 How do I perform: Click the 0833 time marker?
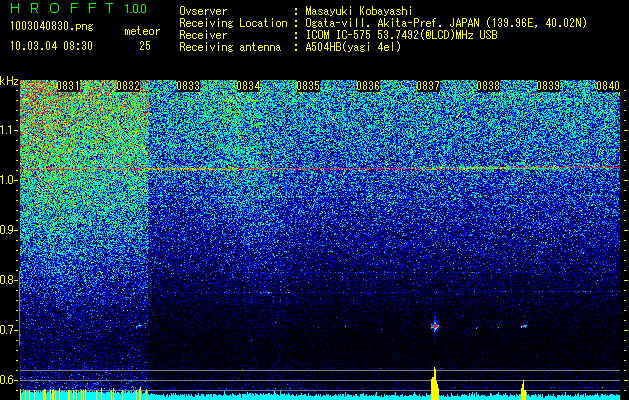tap(188, 86)
